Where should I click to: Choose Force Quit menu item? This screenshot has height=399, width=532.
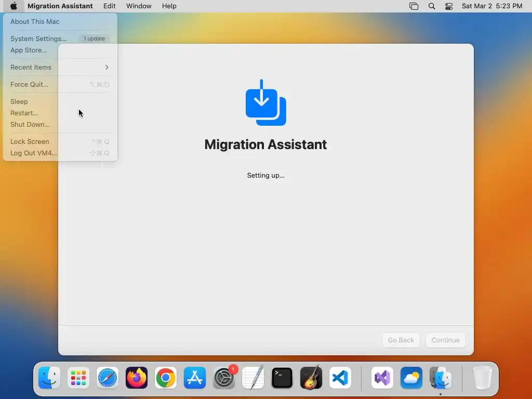pos(60,85)
